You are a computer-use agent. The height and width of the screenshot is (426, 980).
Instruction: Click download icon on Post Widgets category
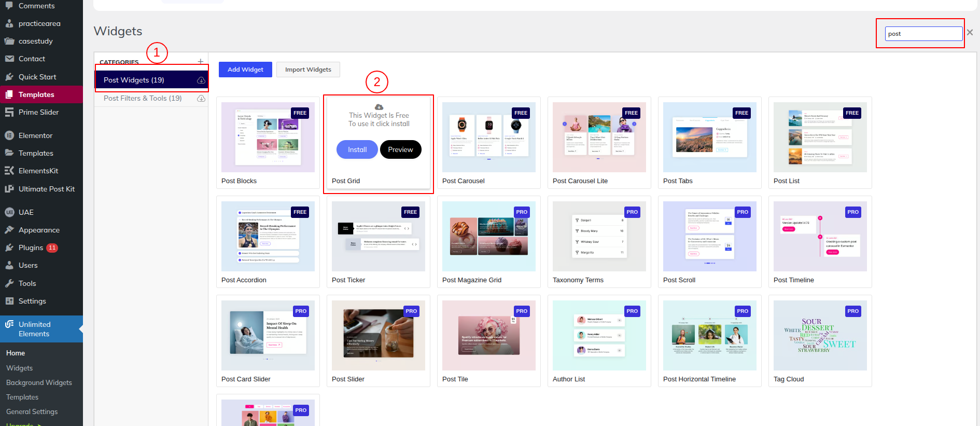(201, 80)
